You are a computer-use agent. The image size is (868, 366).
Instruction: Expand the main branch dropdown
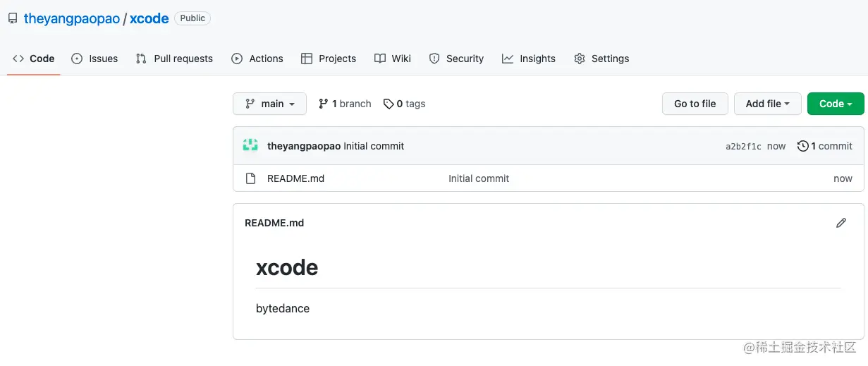(269, 104)
